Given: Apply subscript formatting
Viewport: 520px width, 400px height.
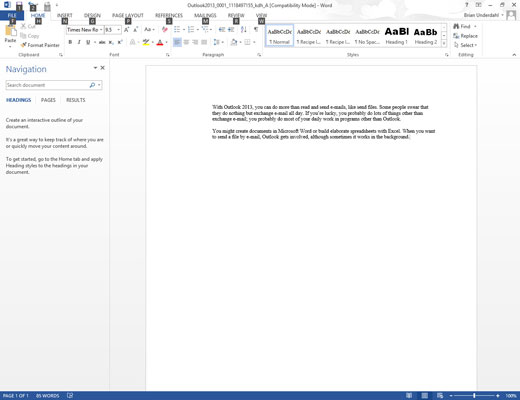Looking at the screenshot, I should 111,42.
